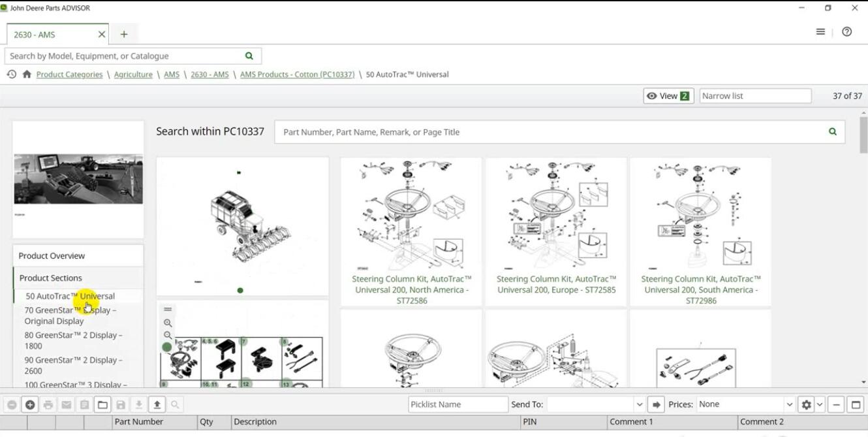Select Product Sections in the sidebar

pos(78,278)
